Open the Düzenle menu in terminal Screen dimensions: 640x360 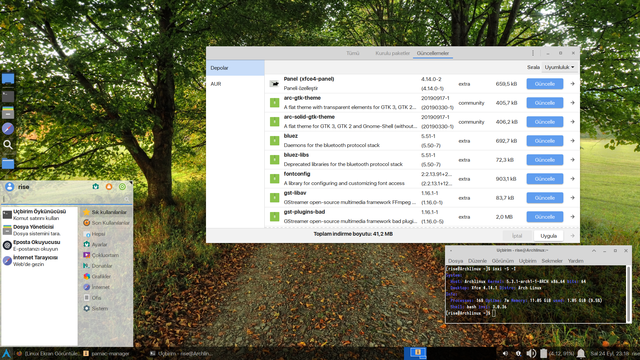pyautogui.click(x=477, y=261)
